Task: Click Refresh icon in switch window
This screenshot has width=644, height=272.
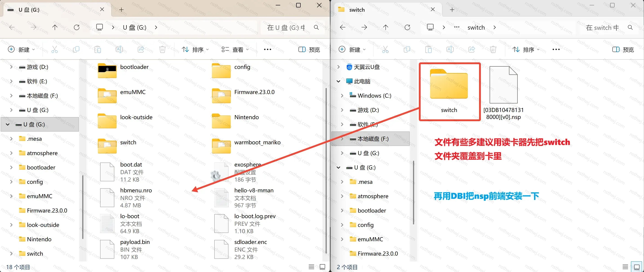Action: click(x=407, y=27)
